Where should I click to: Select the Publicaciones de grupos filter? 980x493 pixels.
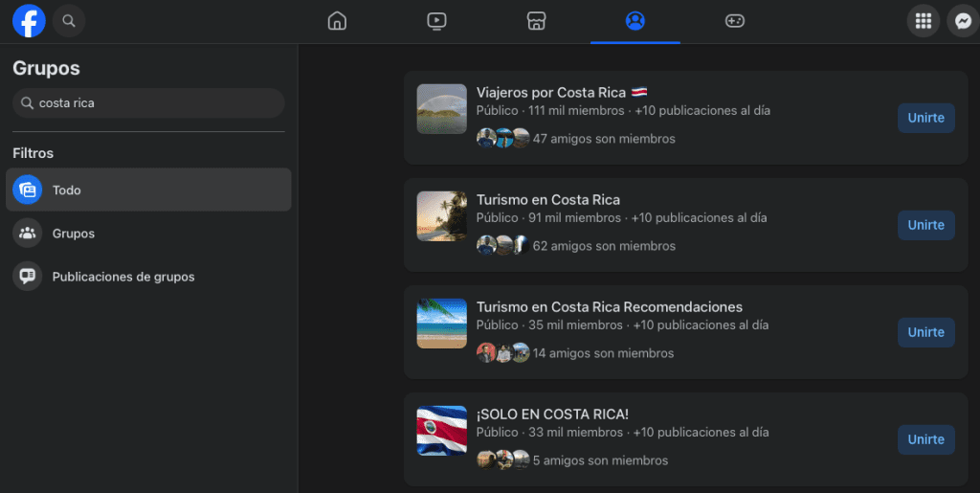tap(148, 277)
